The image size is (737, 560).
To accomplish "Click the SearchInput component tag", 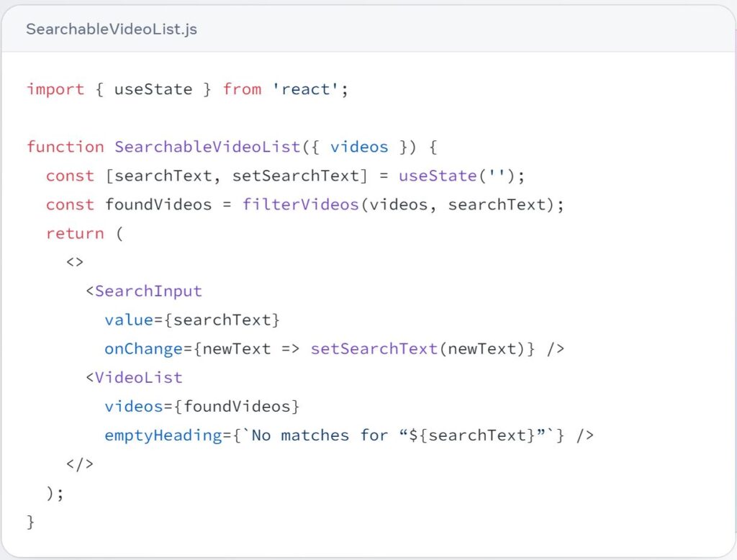I will [x=148, y=291].
